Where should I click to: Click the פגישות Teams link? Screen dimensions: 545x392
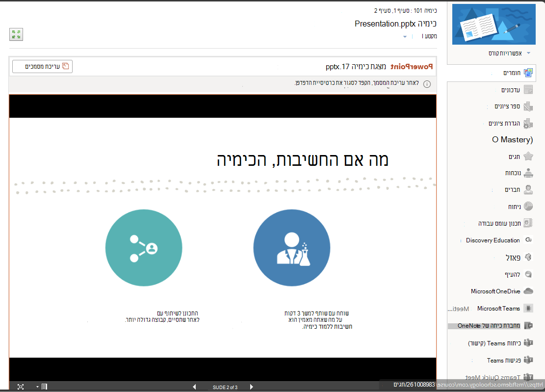504,361
